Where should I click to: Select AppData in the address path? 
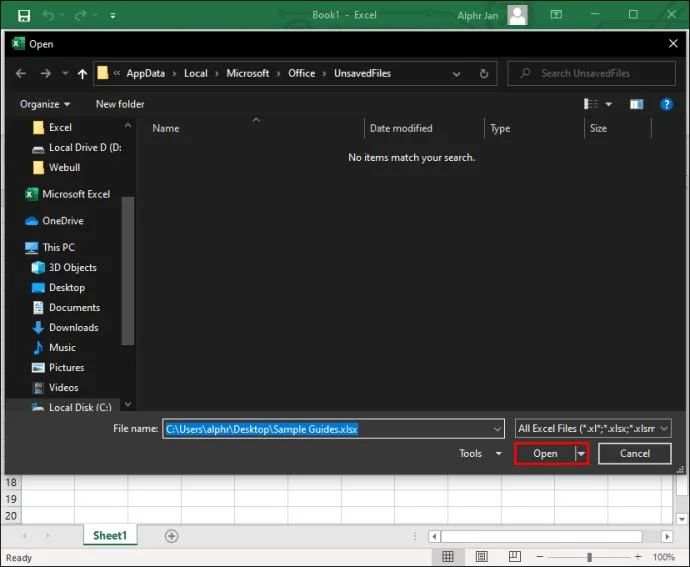point(146,74)
